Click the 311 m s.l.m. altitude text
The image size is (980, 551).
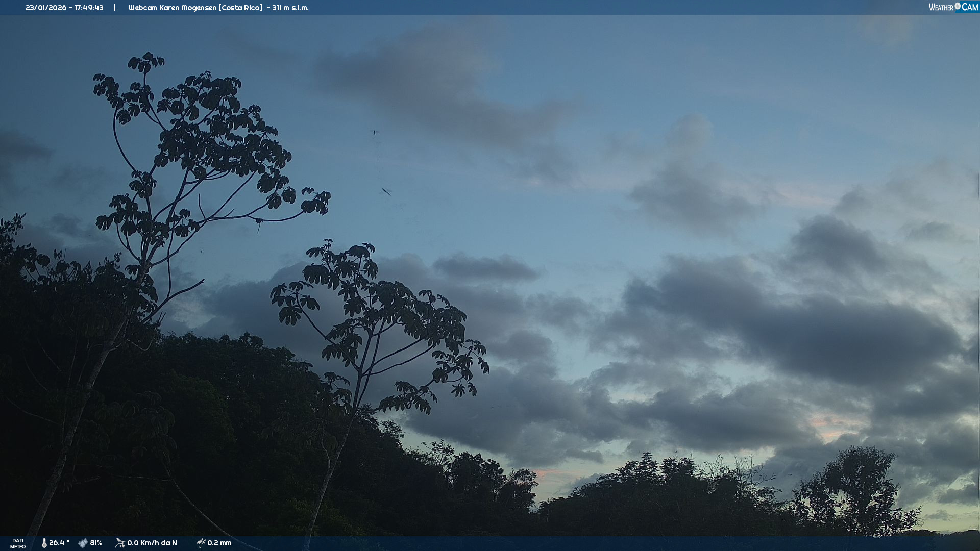click(290, 8)
